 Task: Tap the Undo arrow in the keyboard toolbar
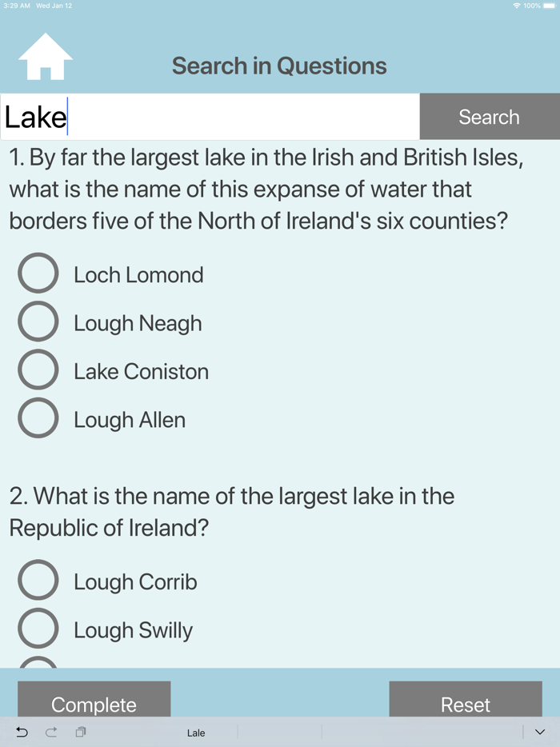22,732
